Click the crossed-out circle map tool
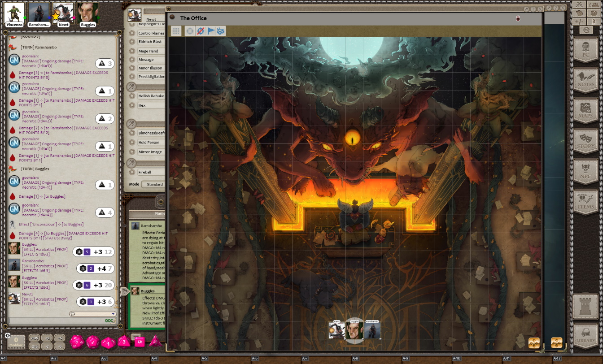The image size is (603, 364). point(201,31)
